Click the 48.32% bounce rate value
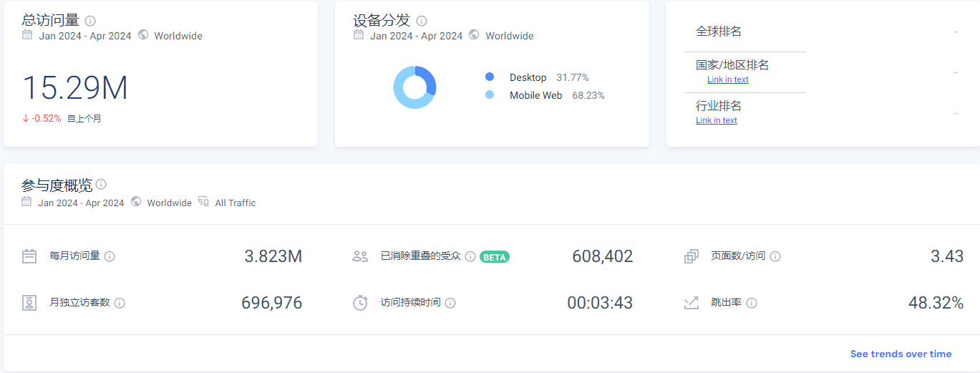980x373 pixels. (936, 303)
